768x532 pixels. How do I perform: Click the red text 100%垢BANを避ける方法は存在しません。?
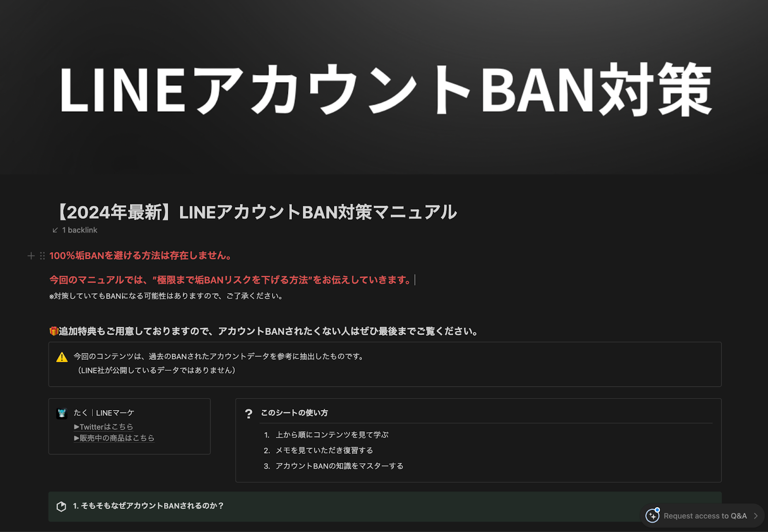pyautogui.click(x=142, y=256)
